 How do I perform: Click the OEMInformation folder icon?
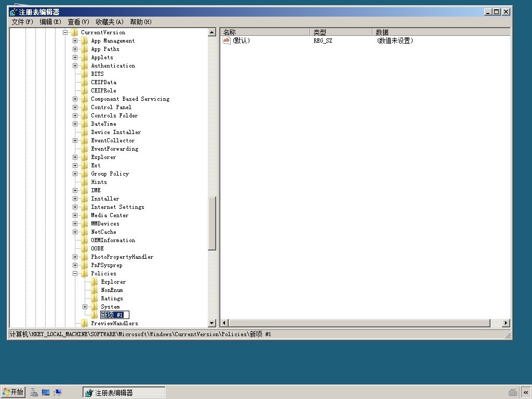pyautogui.click(x=85, y=240)
